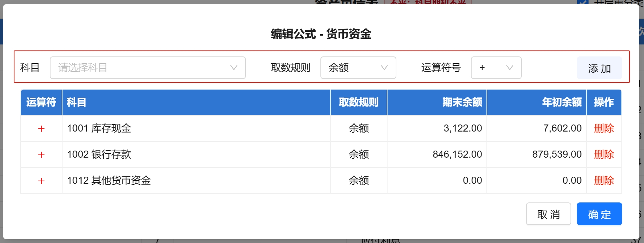The width and height of the screenshot is (644, 243).
Task: Click the 年初余额 column header
Action: coord(562,102)
